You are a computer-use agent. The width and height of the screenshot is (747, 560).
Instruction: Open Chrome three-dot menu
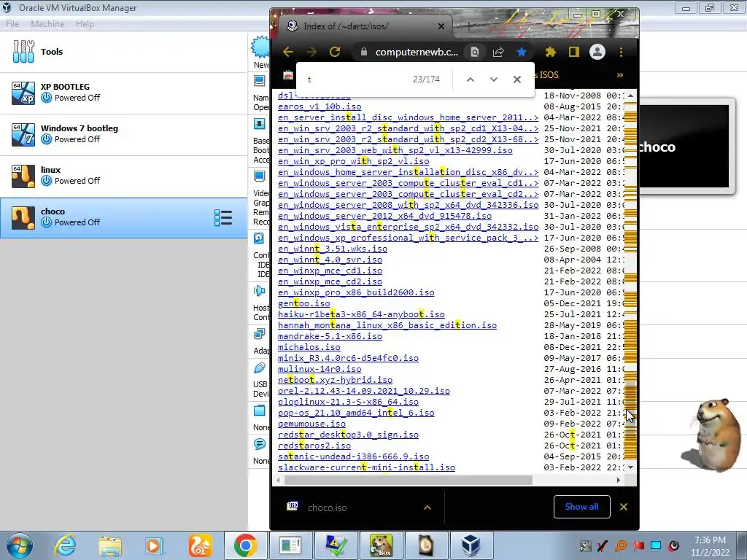pos(621,52)
